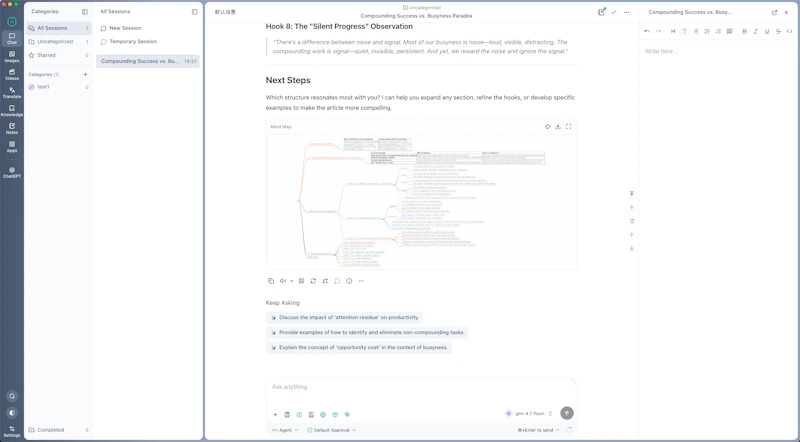Open the glm-4.7-flash model selector
The height and width of the screenshot is (442, 800).
coord(529,413)
